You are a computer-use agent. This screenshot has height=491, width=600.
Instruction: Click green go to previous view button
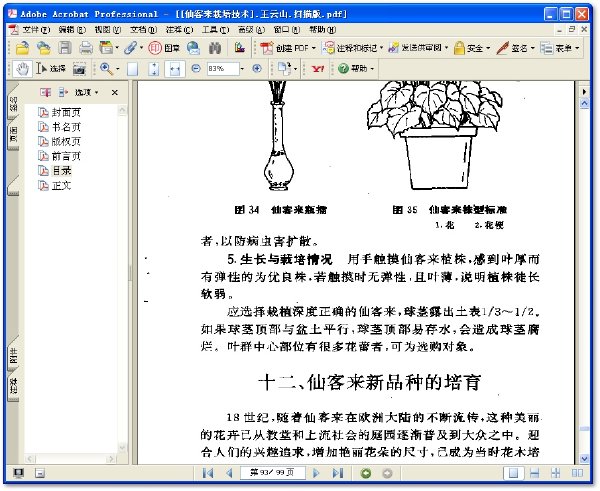pos(366,473)
